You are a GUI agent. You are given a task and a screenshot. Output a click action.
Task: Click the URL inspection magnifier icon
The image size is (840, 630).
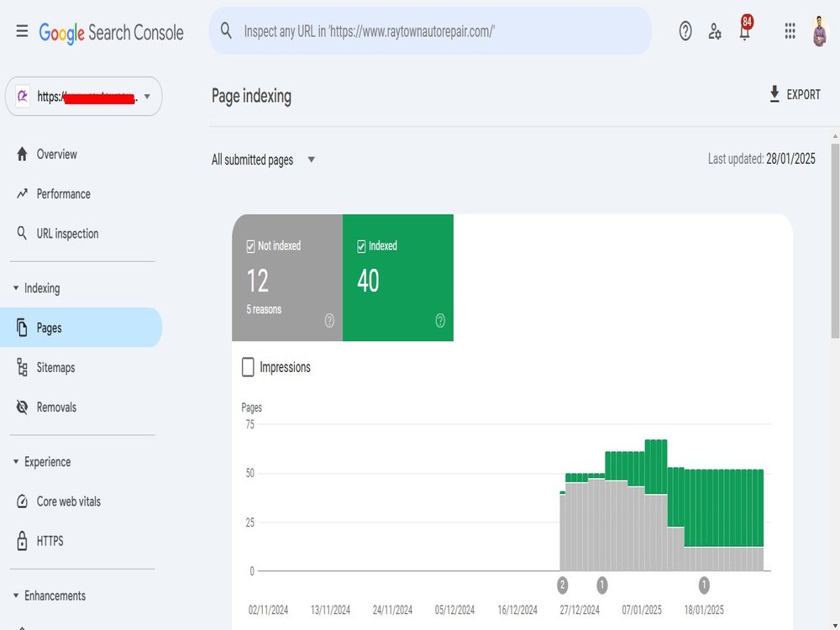[22, 233]
